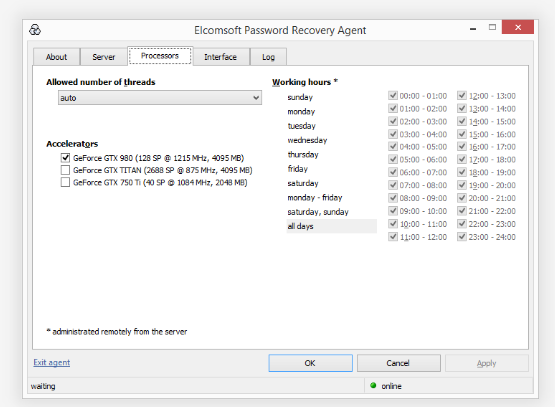
Task: Click the Elcomsoft app icon in title bar
Action: (35, 30)
